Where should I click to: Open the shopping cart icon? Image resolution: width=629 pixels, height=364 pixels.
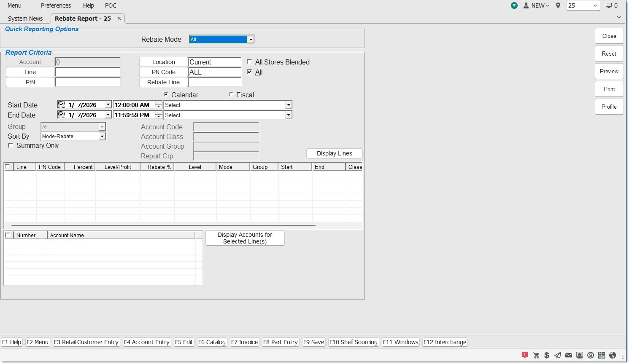pyautogui.click(x=536, y=355)
